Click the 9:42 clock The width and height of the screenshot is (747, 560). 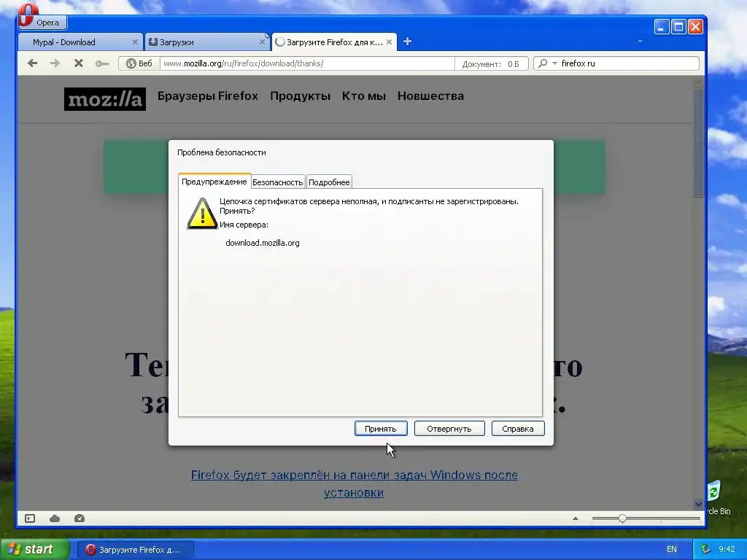click(x=727, y=550)
